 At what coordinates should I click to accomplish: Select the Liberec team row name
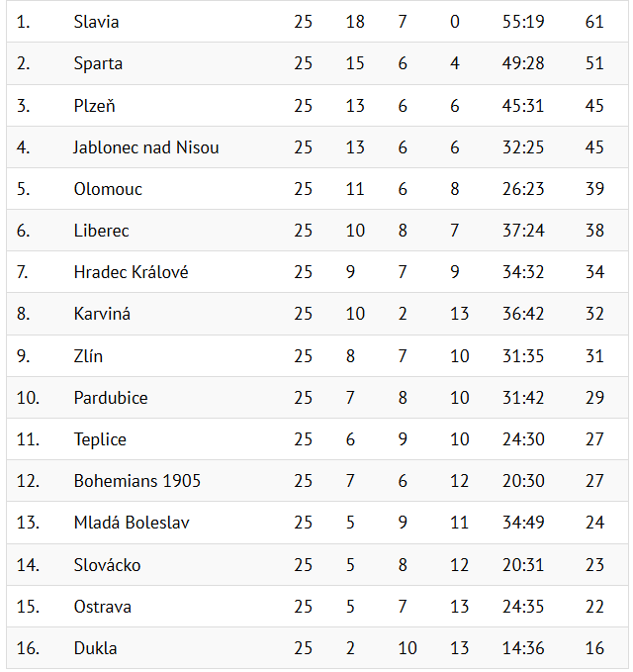(101, 231)
